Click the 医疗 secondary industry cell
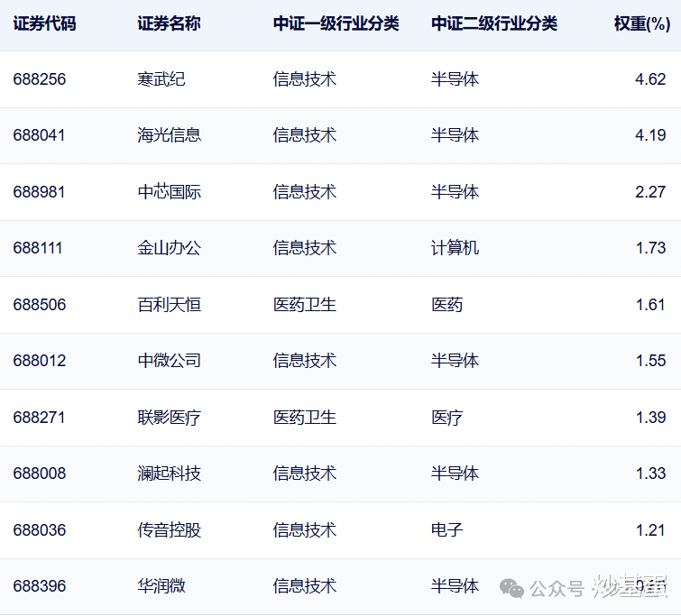 446,417
